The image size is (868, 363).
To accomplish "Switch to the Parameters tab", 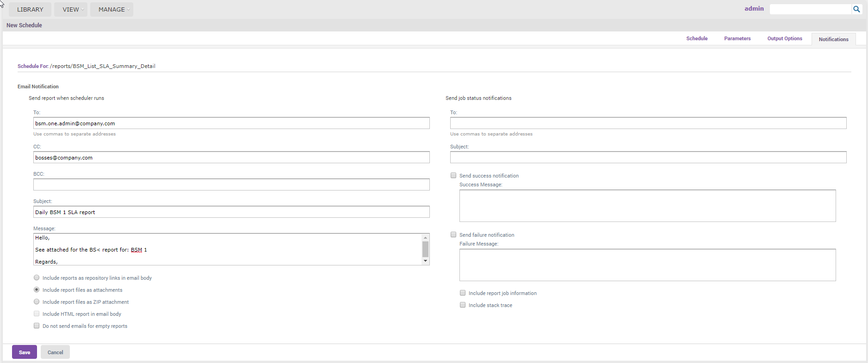I will pos(737,38).
